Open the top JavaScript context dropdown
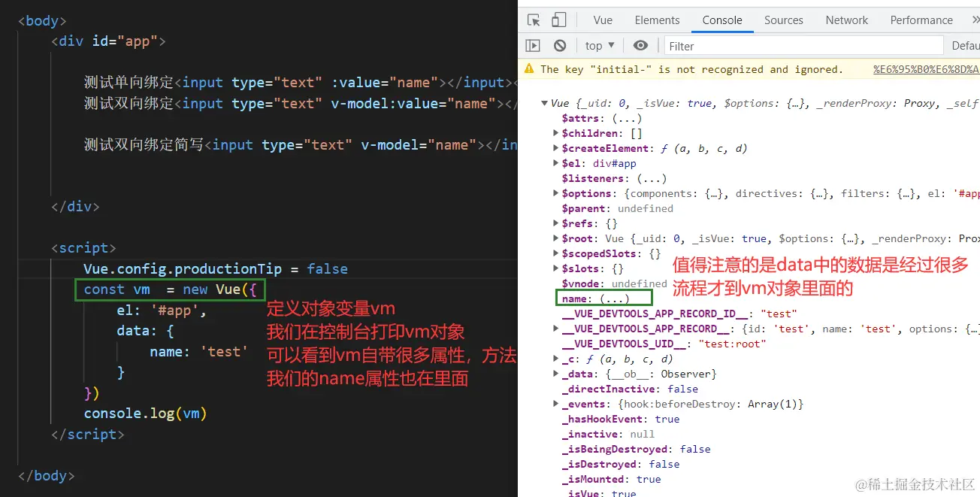This screenshot has width=980, height=497. click(x=600, y=46)
